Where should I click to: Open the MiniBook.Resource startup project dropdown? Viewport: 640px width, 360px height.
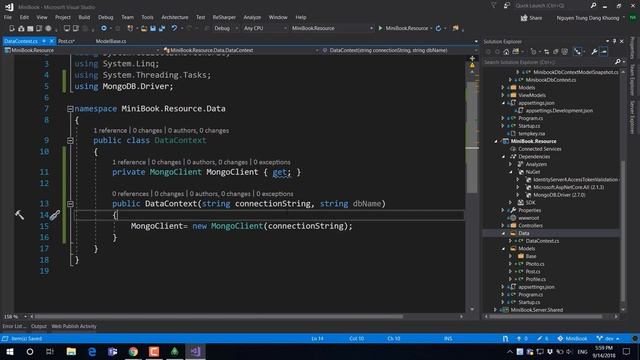tap(332, 28)
